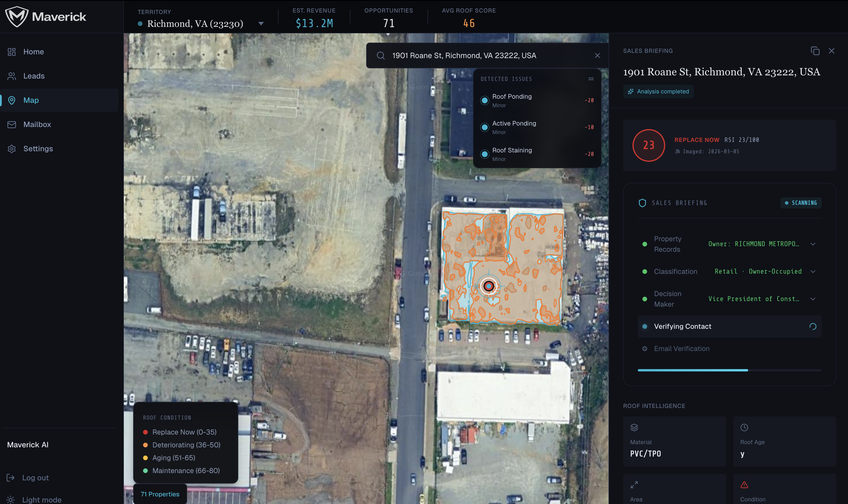Click the Analysis completed badge
Image resolution: width=848 pixels, height=504 pixels.
(658, 91)
